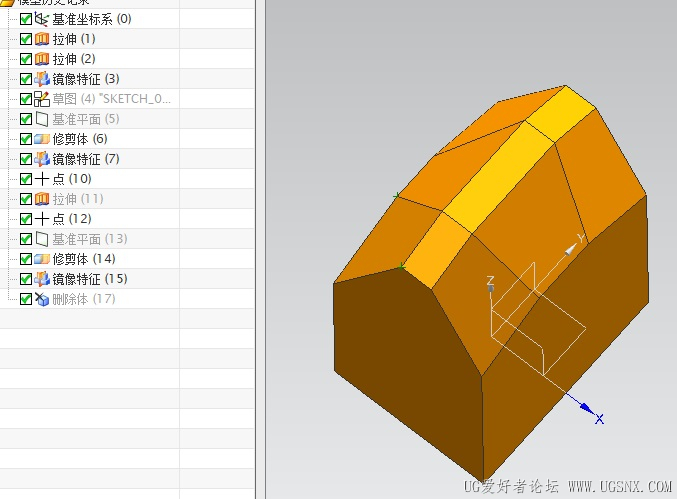
Task: Click the trim body icon of 修剪体 (14)
Action: 42,259
